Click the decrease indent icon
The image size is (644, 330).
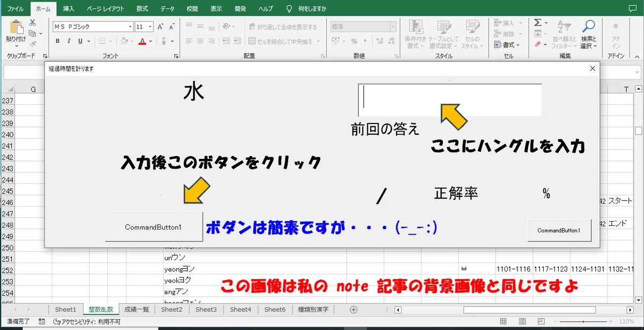tap(225, 41)
